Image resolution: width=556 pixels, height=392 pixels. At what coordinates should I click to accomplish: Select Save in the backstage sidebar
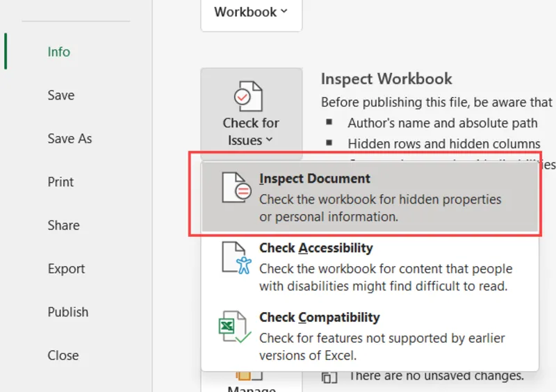coord(61,95)
